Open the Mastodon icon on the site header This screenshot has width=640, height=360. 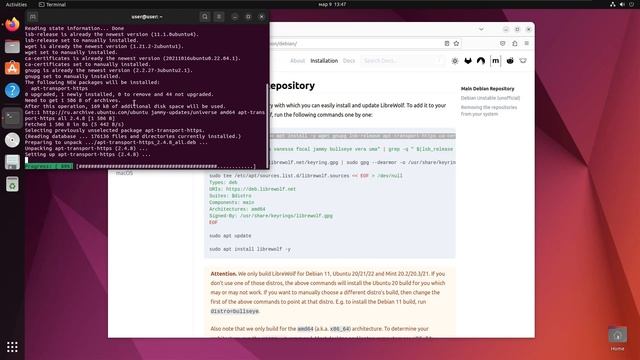pos(523,61)
